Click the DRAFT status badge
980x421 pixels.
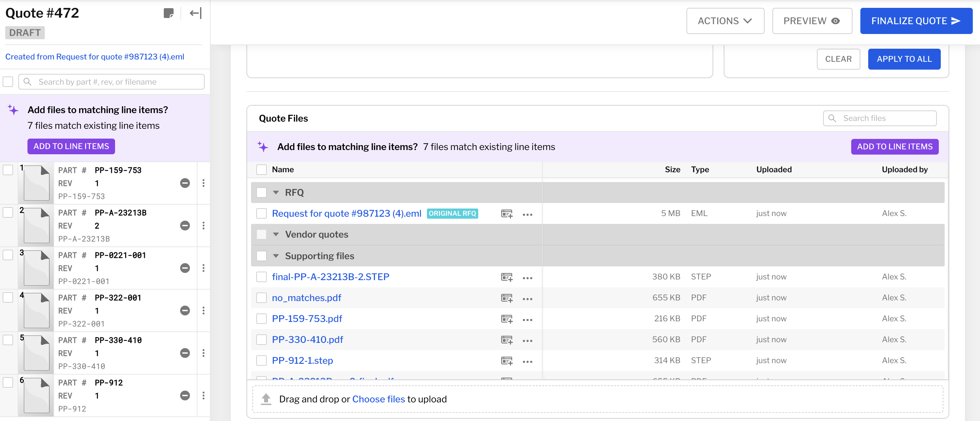25,33
